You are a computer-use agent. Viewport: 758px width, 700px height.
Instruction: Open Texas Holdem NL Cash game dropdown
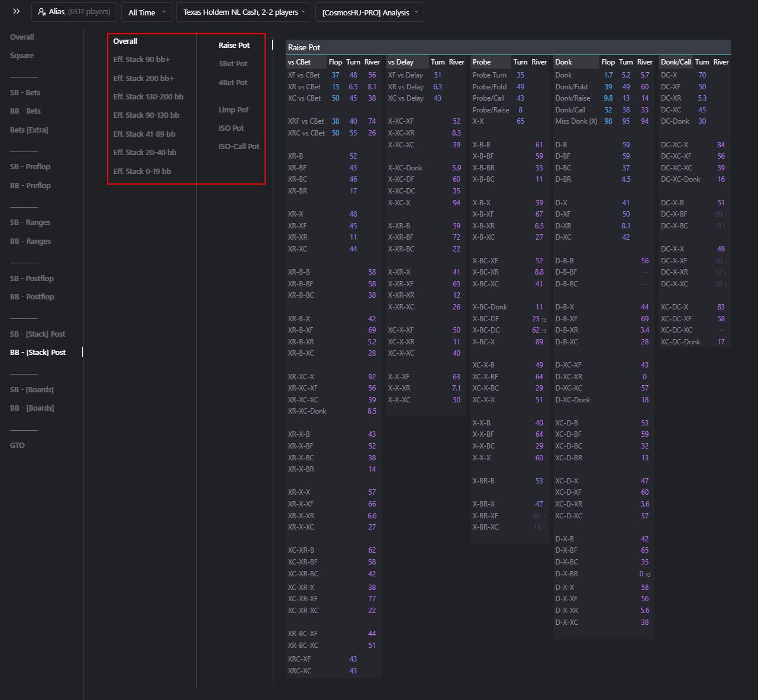[x=243, y=12]
